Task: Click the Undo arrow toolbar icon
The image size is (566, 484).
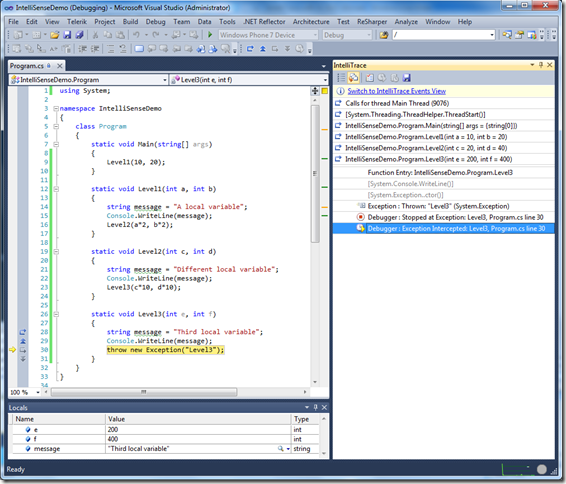Action: pyautogui.click(x=136, y=35)
